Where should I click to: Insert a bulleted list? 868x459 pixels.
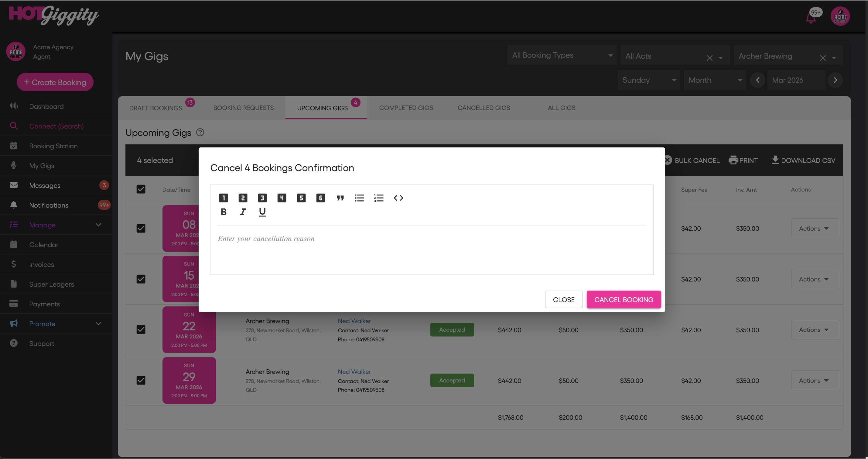click(x=359, y=198)
